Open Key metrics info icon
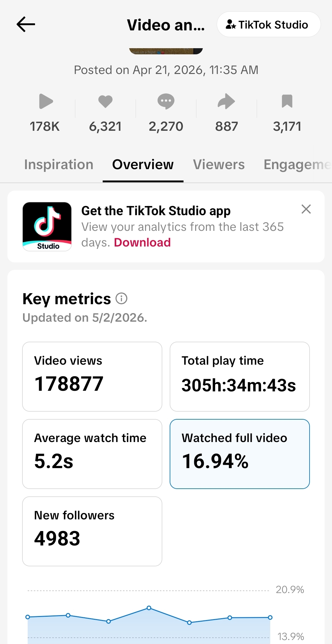Viewport: 332px width, 644px height. tap(121, 298)
